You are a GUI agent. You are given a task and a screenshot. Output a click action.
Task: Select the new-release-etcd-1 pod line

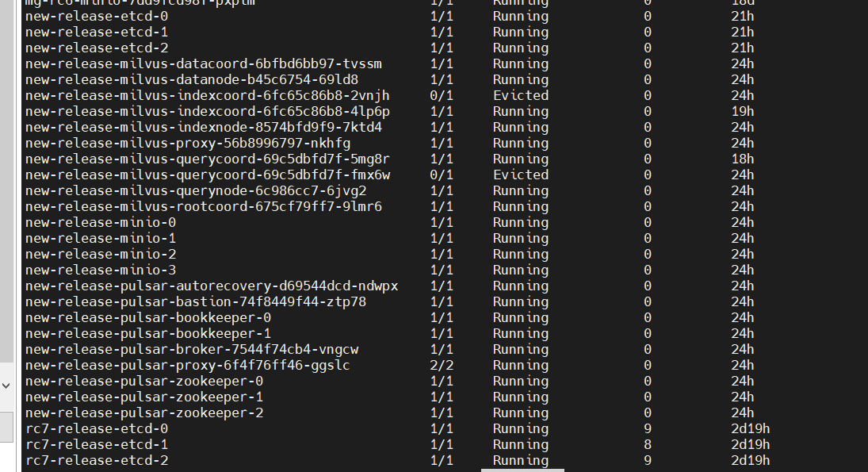(x=97, y=32)
